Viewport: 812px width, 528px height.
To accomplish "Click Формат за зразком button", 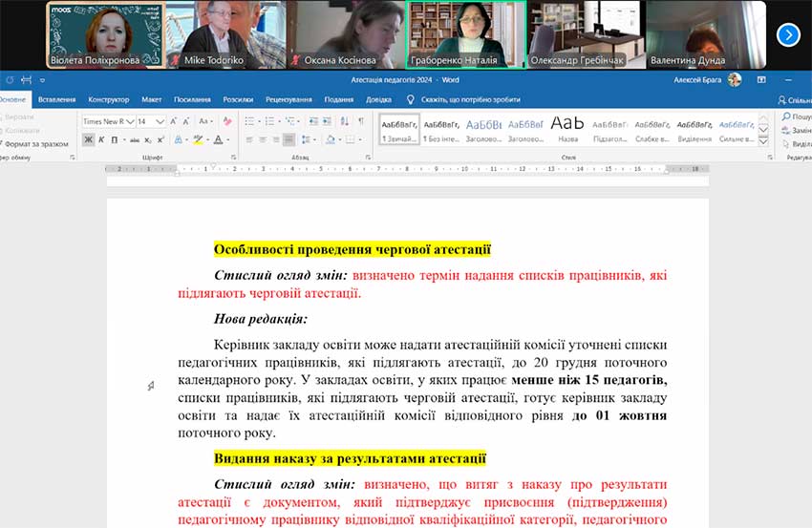I will click(36, 144).
